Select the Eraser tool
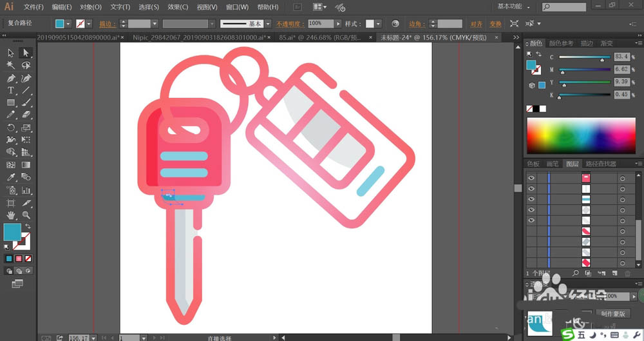The width and height of the screenshot is (644, 341). tap(26, 115)
